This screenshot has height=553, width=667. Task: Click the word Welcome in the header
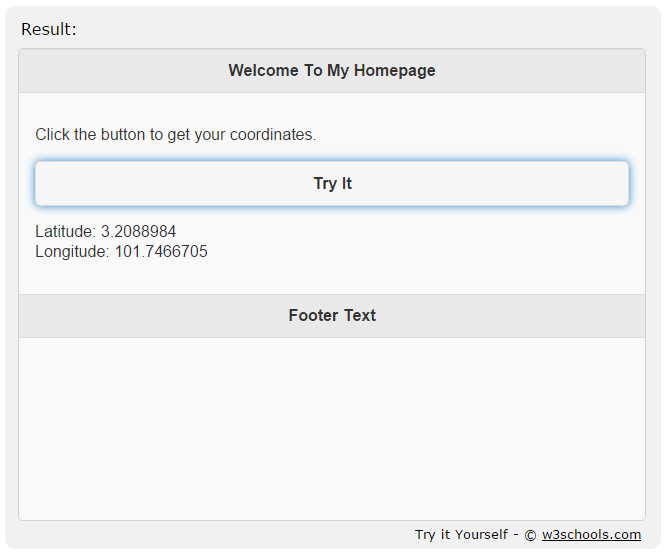263,71
